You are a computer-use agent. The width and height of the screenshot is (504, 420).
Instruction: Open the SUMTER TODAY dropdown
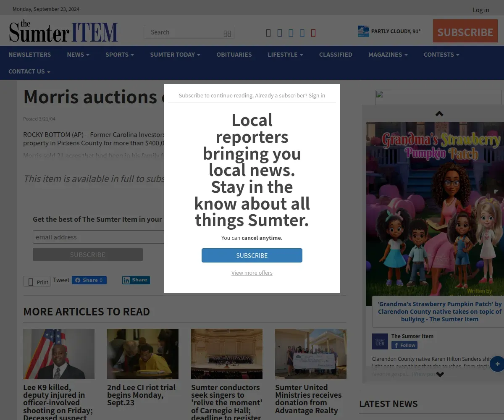click(175, 55)
